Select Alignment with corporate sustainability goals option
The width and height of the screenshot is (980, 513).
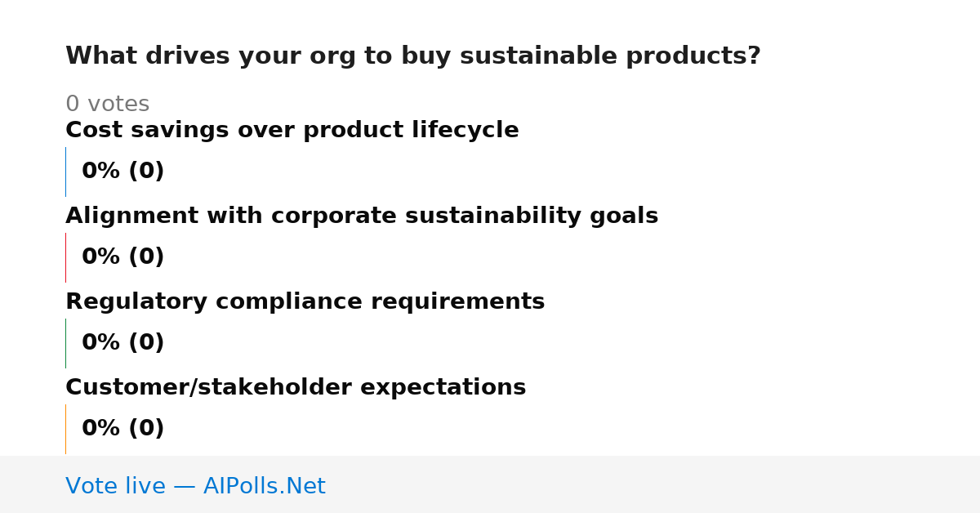tap(362, 216)
